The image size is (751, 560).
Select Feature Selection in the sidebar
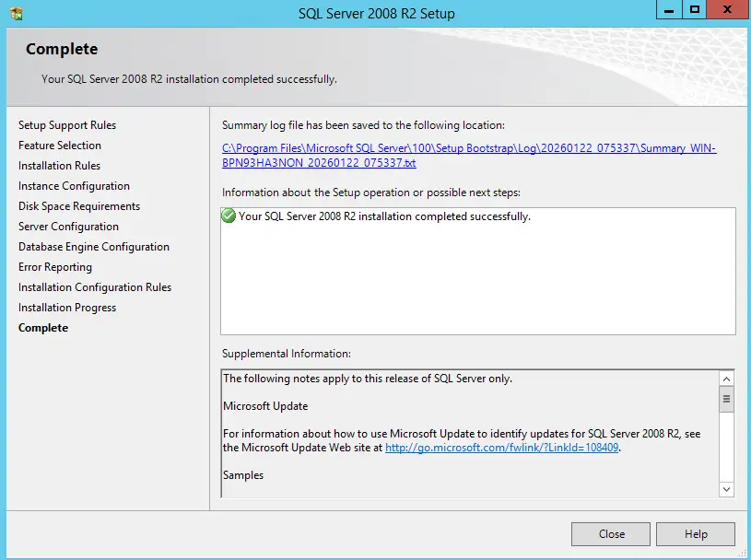60,145
